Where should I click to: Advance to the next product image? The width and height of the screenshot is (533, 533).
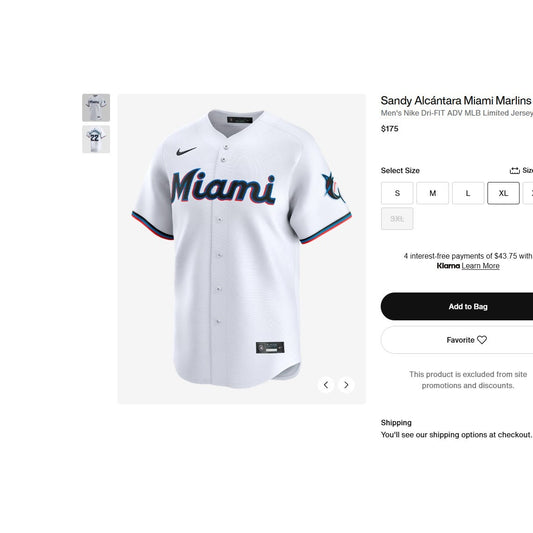(346, 385)
